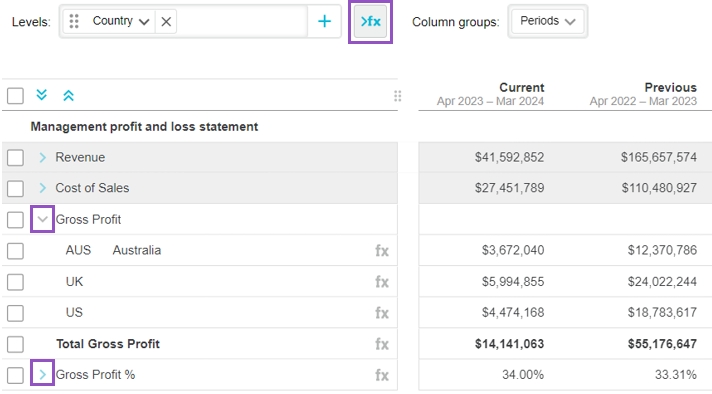Collapse the Gross Profit row

[42, 219]
